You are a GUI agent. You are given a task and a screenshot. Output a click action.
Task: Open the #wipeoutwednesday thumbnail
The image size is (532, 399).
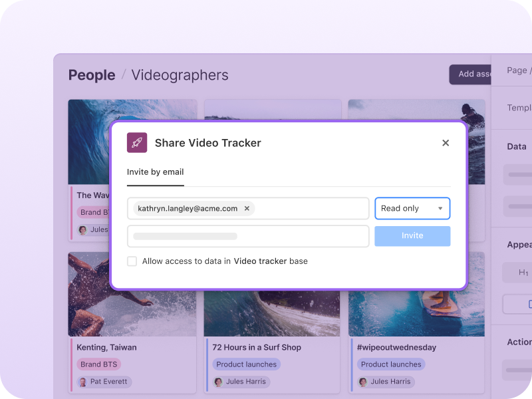[x=416, y=313]
